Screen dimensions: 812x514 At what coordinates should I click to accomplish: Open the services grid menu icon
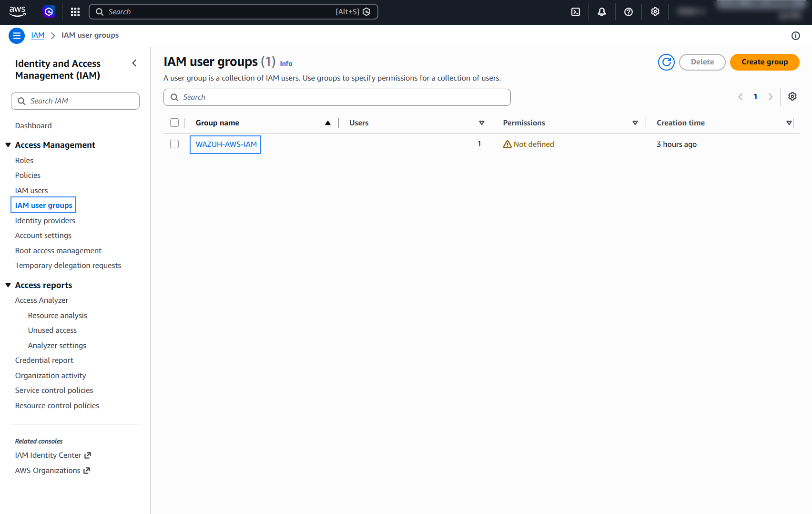75,12
